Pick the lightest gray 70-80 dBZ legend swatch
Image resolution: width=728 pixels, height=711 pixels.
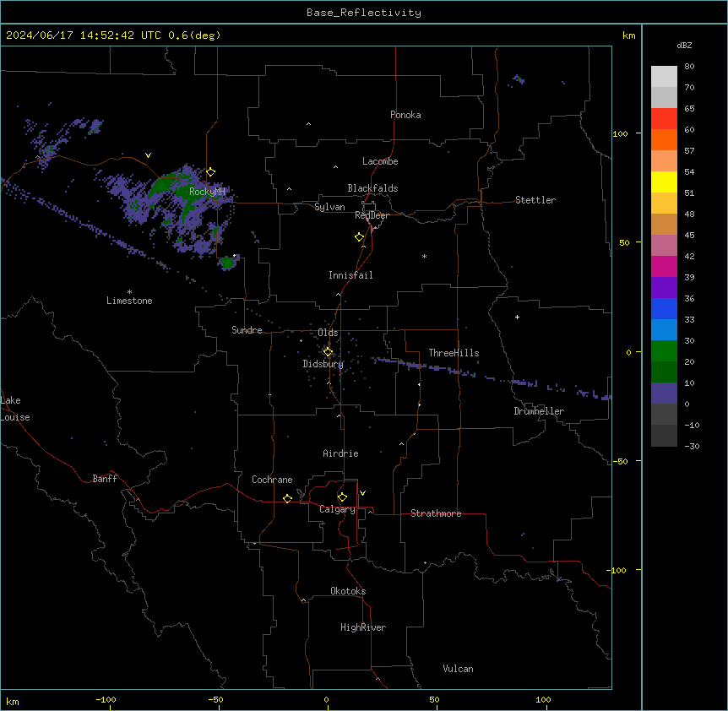click(664, 77)
